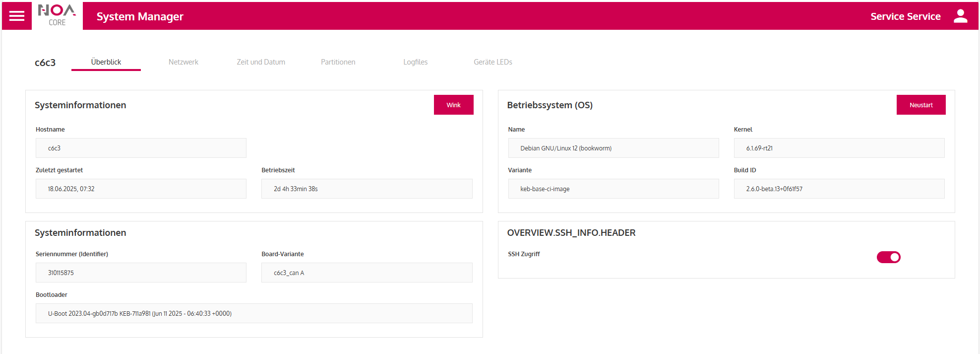Click the Hostname label
980x354 pixels.
(x=50, y=129)
